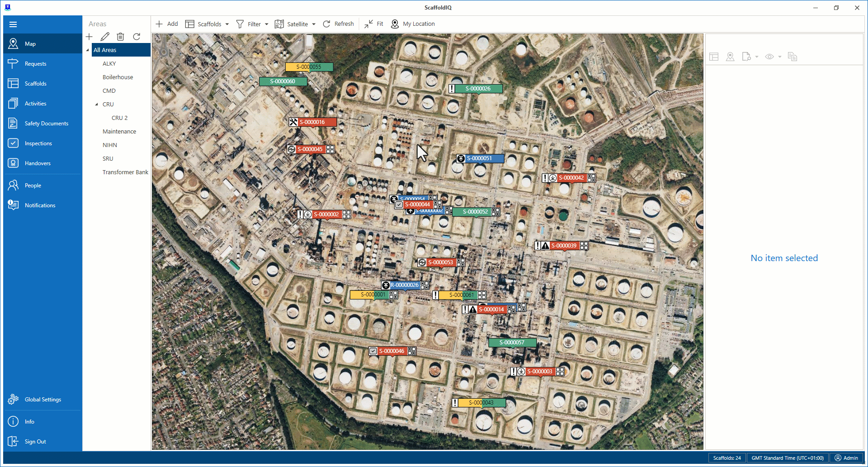Screen dimensions: 868x467
Task: Open the Scaffolds dropdown in toolbar
Action: [208, 24]
